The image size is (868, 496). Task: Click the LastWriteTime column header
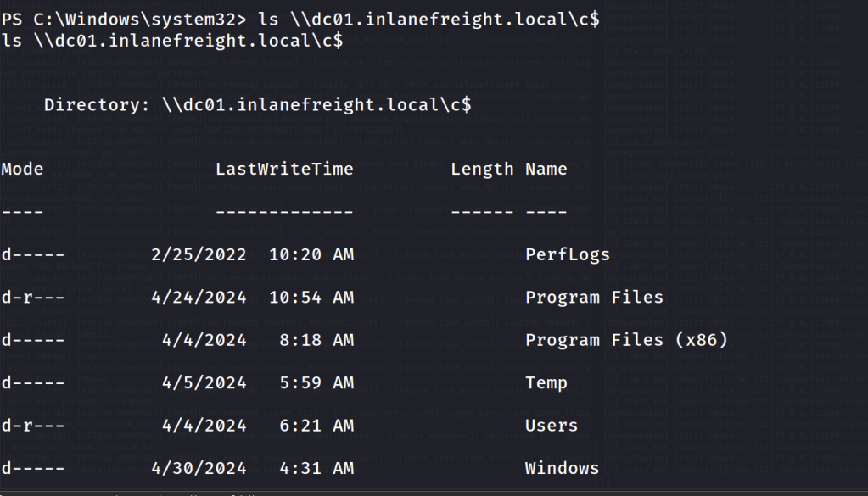tap(283, 169)
